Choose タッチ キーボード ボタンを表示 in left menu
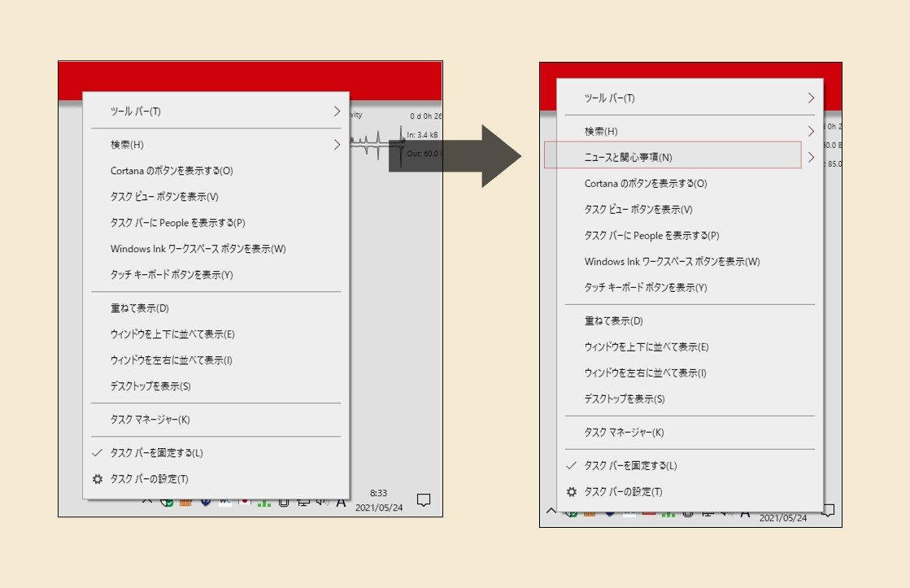Image resolution: width=910 pixels, height=588 pixels. (216, 275)
